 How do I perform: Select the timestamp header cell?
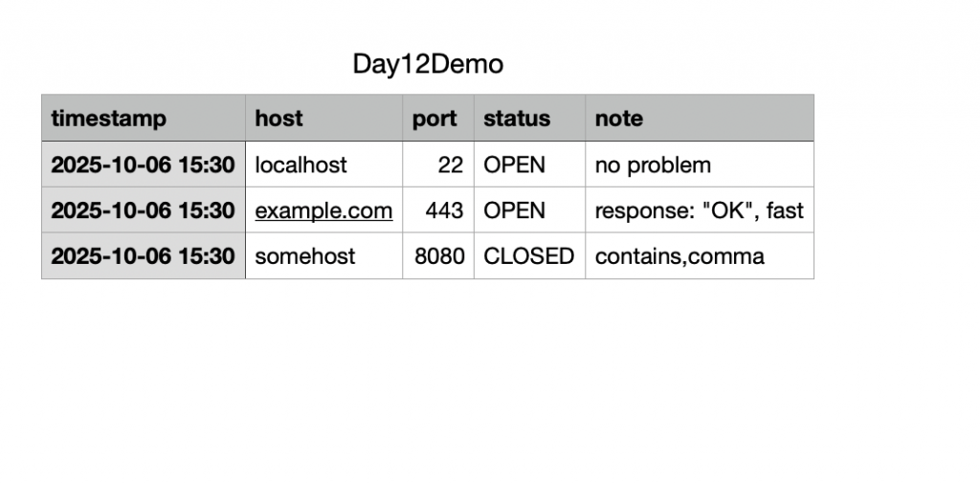[144, 118]
